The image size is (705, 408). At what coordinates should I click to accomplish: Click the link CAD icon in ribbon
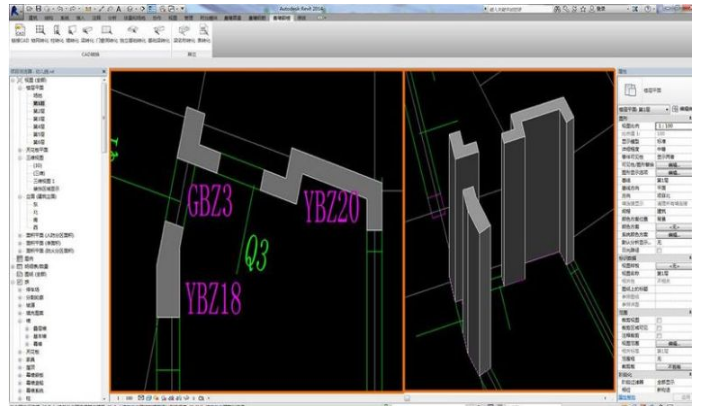click(20, 34)
